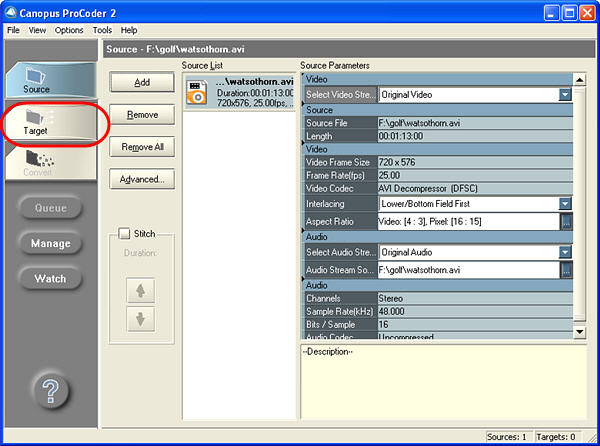Click the Description text area
Image resolution: width=600 pixels, height=446 pixels.
(444, 382)
